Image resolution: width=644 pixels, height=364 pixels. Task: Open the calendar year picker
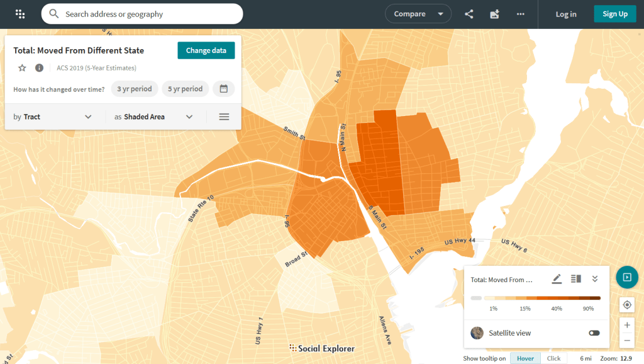click(223, 89)
